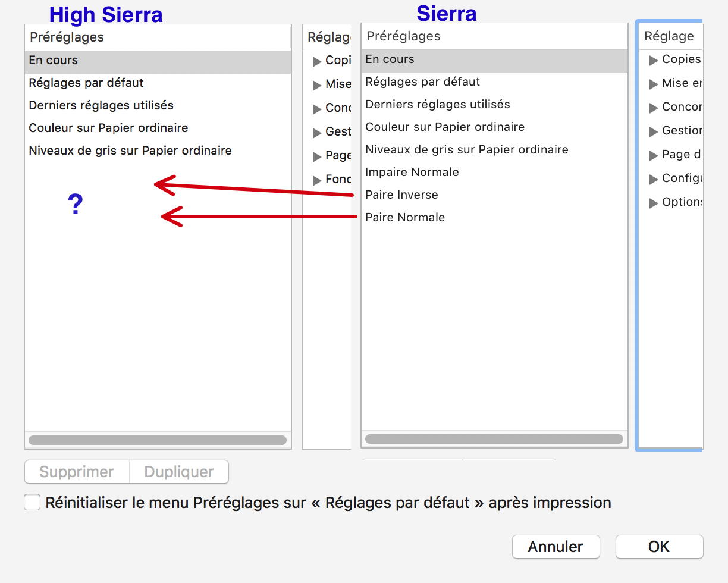Select 'Réglages par défaut' in Sierra list

(494, 82)
